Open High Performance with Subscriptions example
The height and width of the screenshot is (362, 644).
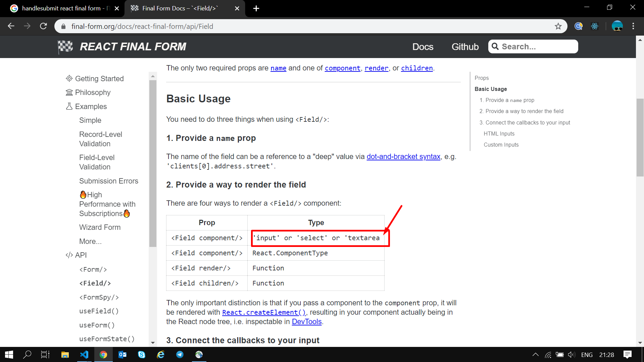107,204
